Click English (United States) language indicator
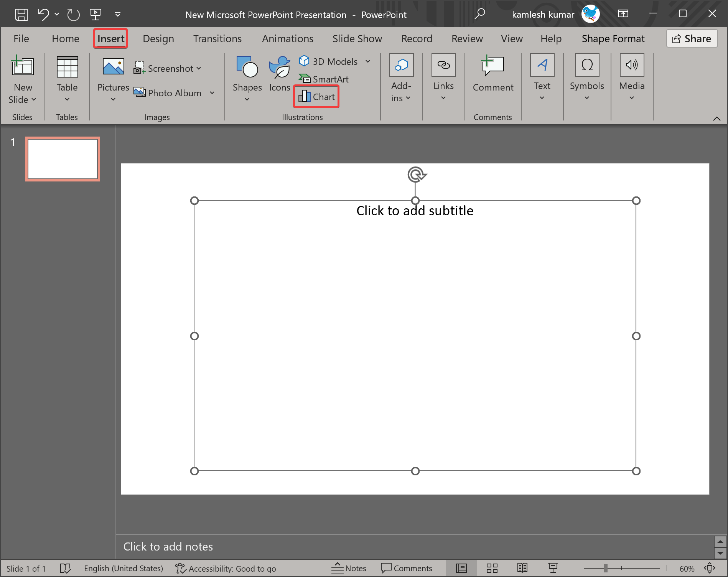The image size is (728, 577). click(x=124, y=568)
